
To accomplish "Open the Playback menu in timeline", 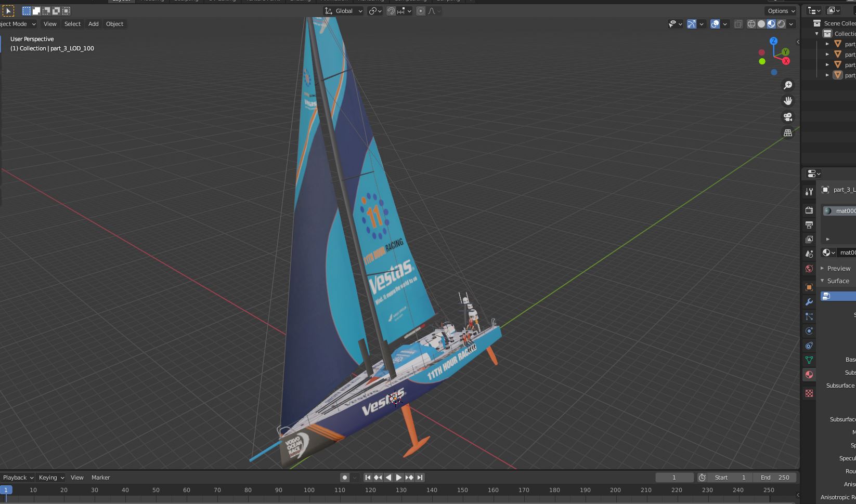I will click(18, 478).
